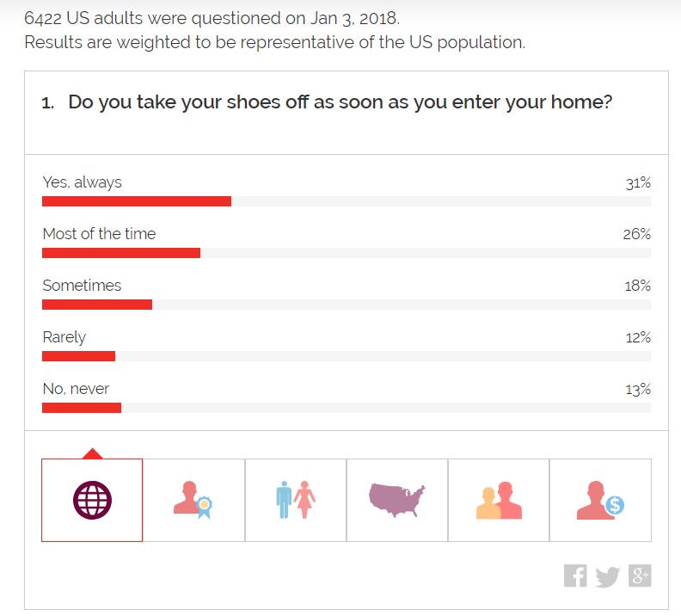This screenshot has width=681, height=616.
Task: Select the globe overall results tab
Action: (x=92, y=500)
